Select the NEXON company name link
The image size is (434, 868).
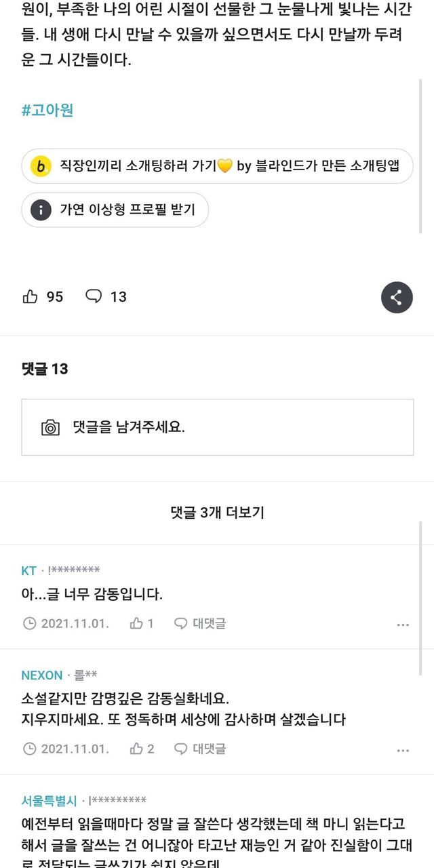42,675
